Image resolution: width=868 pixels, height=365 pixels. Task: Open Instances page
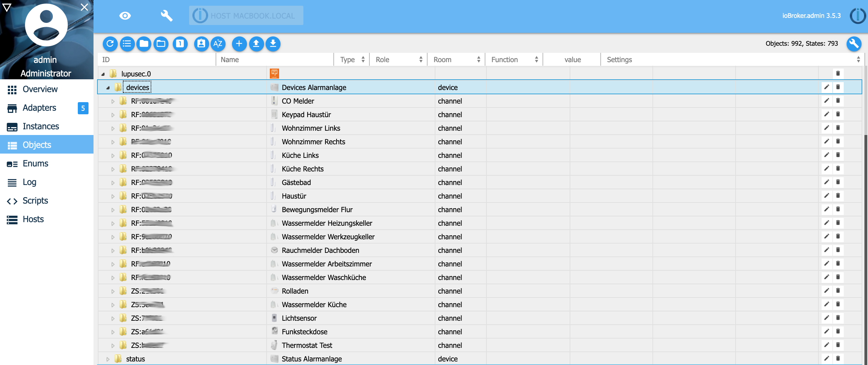click(47, 126)
